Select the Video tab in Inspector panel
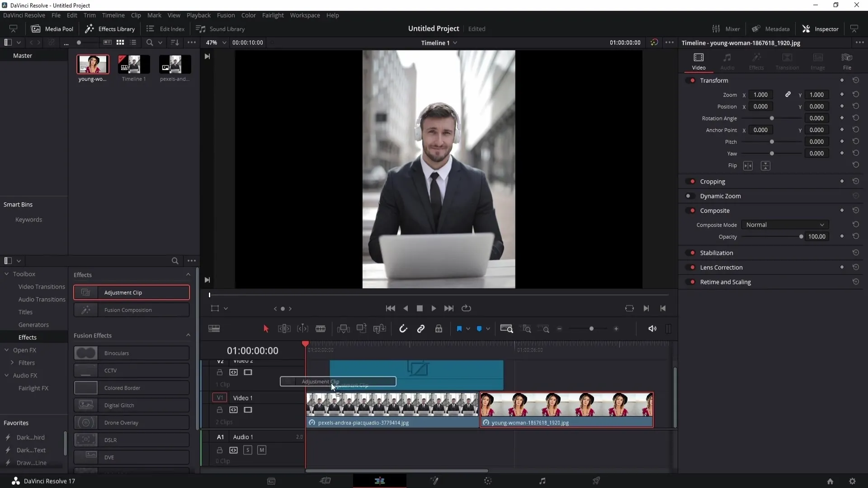 coord(699,60)
